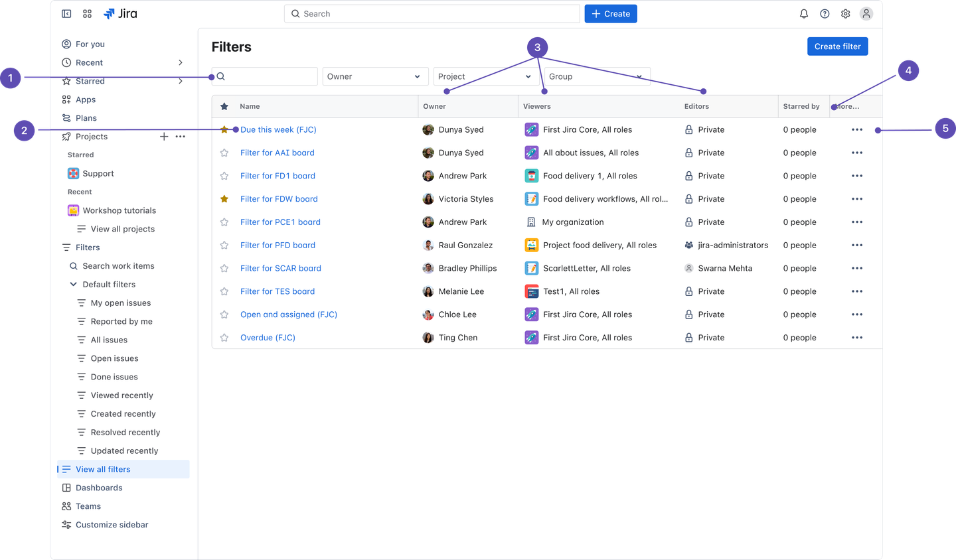Unstar the Filter for FDW board
The height and width of the screenshot is (560, 956).
pos(224,199)
